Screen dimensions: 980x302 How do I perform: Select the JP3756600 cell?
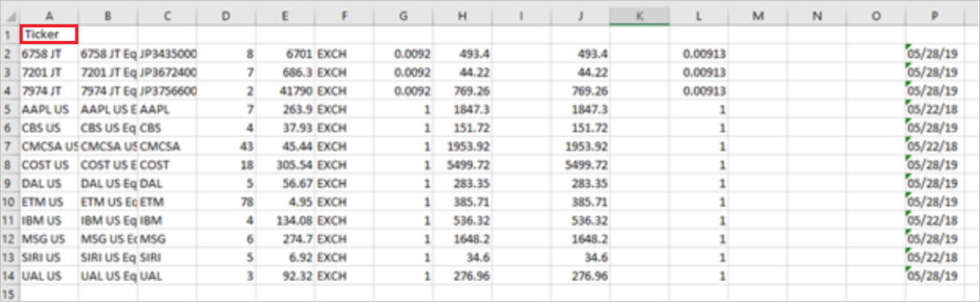pos(167,91)
